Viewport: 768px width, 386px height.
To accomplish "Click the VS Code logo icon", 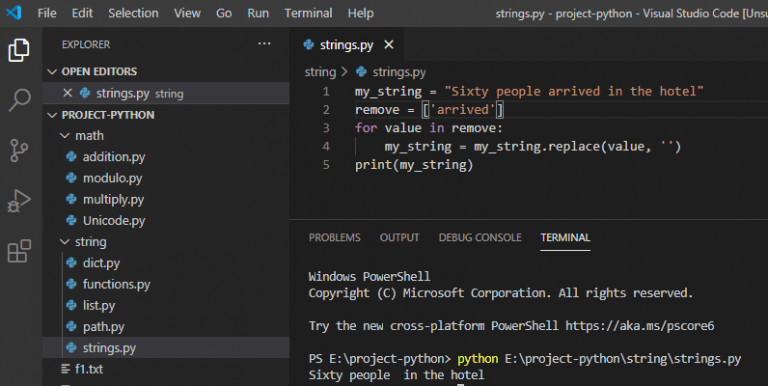I will coord(14,12).
